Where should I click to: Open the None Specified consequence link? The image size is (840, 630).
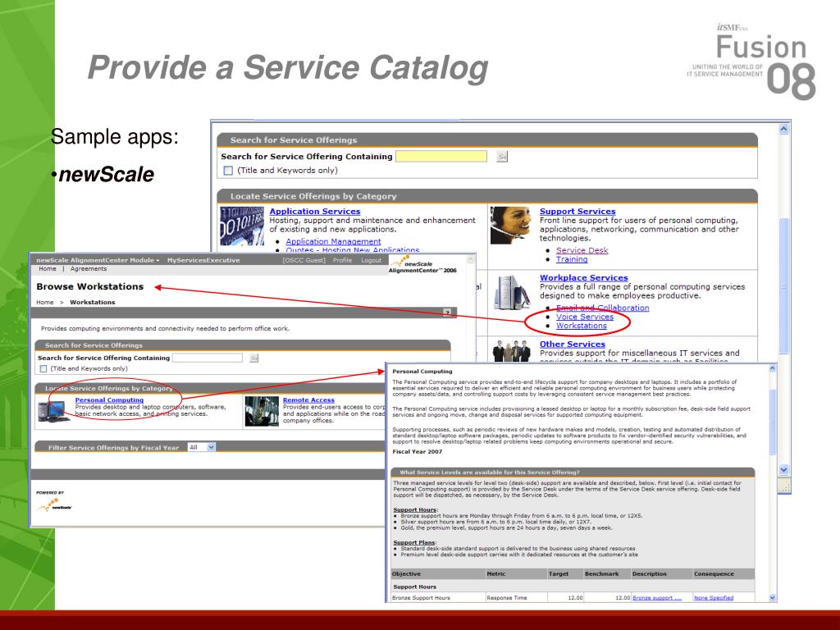click(x=714, y=598)
